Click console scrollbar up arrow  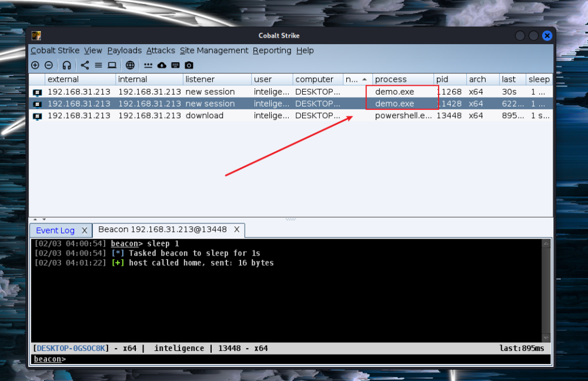click(546, 243)
